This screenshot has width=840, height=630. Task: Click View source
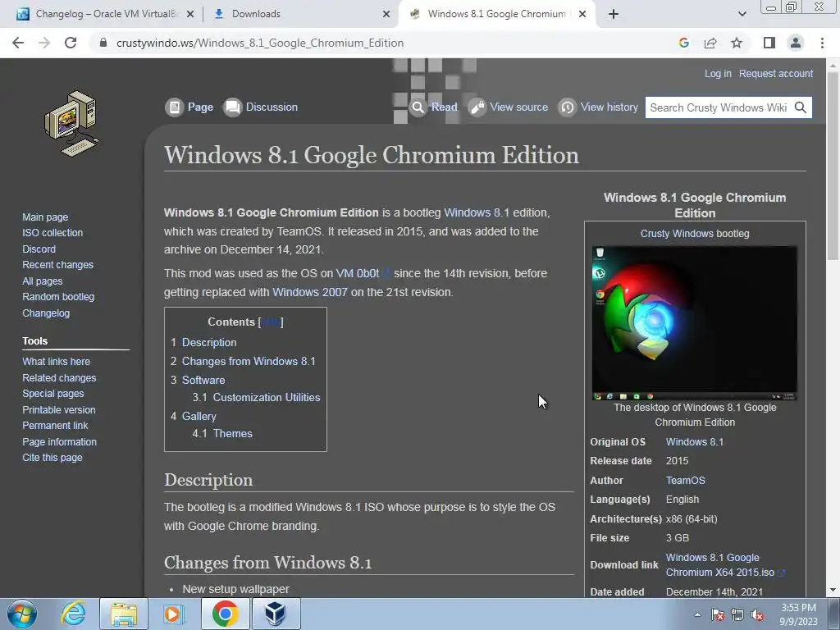[x=509, y=107]
